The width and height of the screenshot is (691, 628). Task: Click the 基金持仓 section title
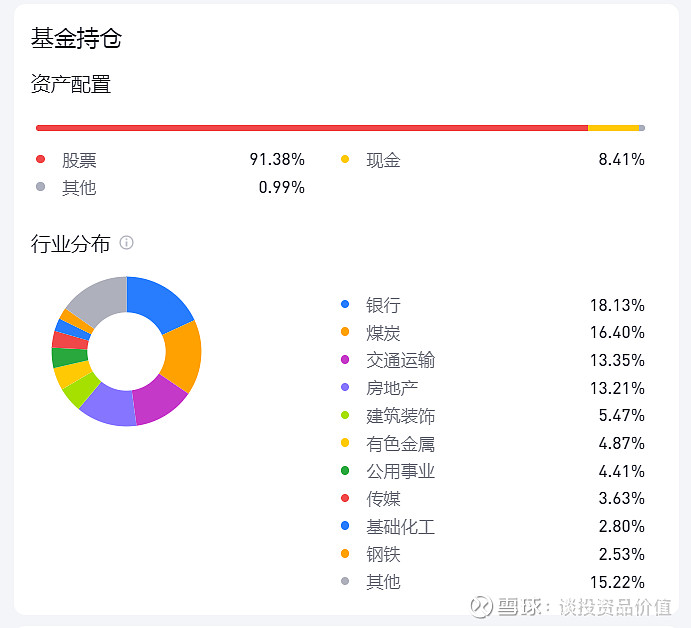tap(76, 39)
